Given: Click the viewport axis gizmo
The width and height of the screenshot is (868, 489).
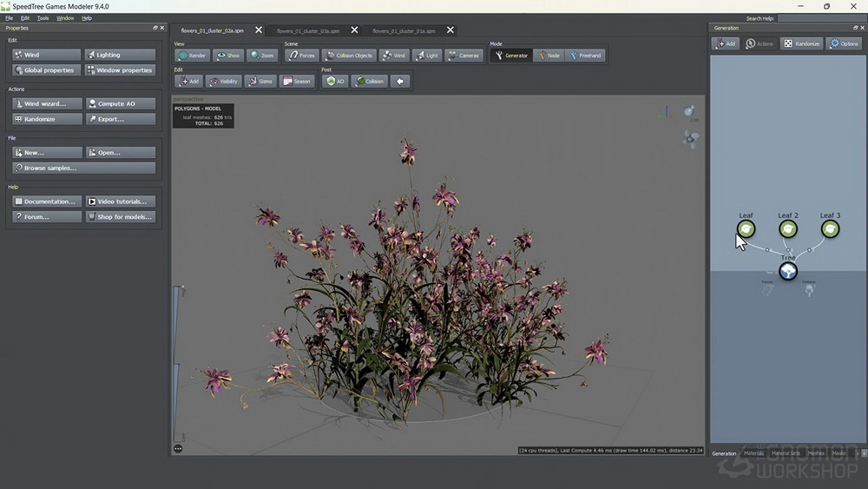Looking at the screenshot, I should click(x=666, y=111).
